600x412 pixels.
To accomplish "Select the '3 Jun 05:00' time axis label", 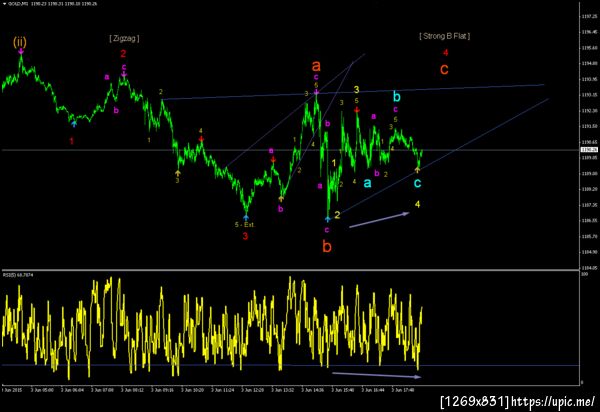I will (x=42, y=390).
